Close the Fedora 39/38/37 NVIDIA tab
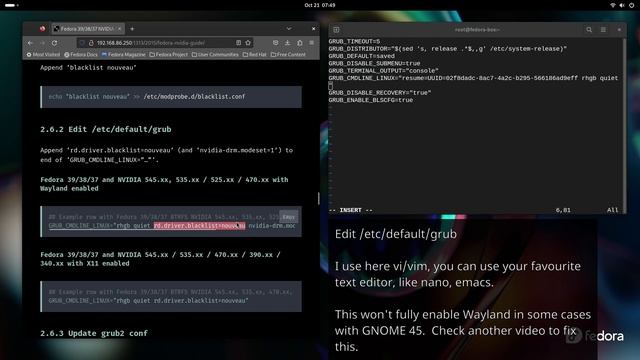This screenshot has height=360, width=640. pos(119,29)
